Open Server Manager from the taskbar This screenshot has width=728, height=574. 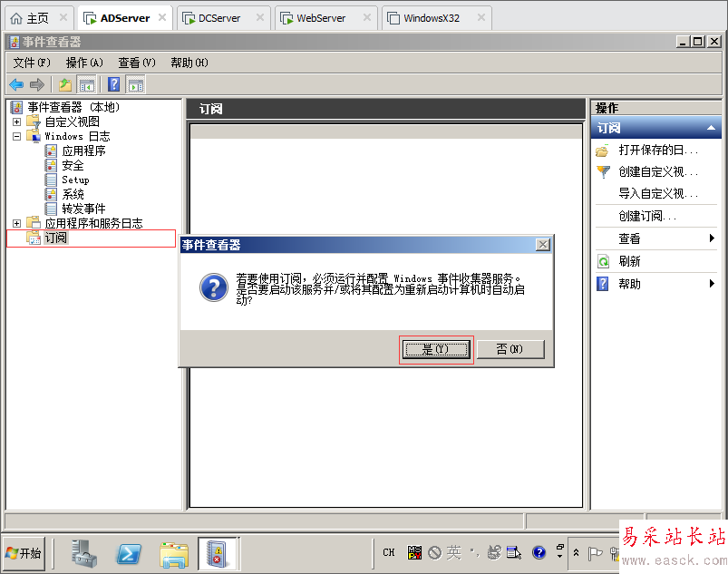click(84, 553)
